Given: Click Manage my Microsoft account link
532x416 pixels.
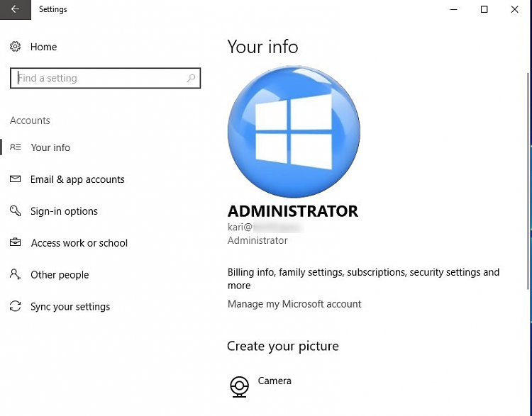Looking at the screenshot, I should pyautogui.click(x=294, y=304).
